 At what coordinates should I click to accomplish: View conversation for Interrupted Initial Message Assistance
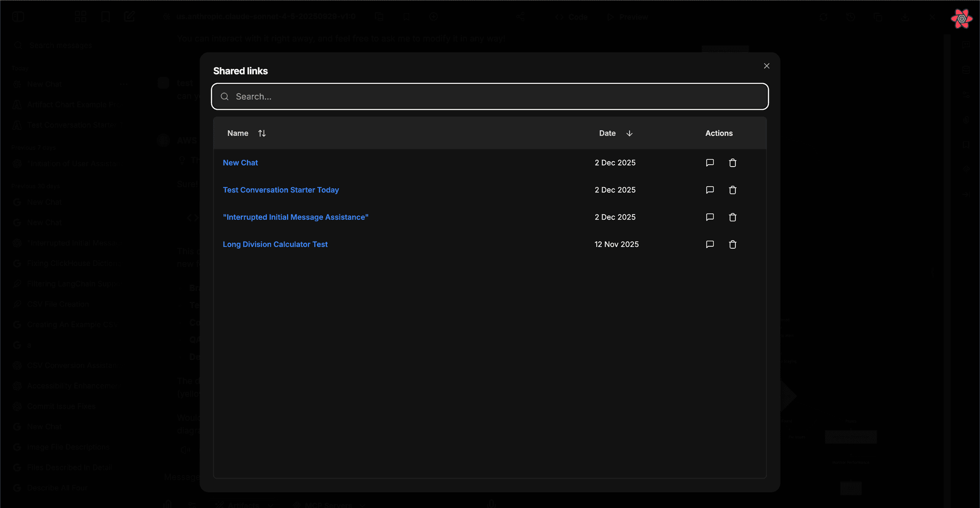click(x=710, y=217)
